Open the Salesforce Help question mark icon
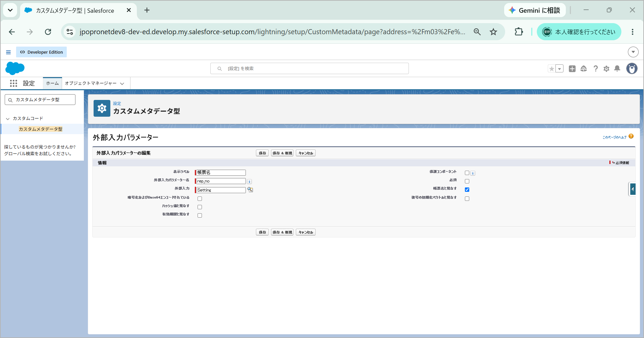Image resolution: width=644 pixels, height=338 pixels. (x=595, y=69)
